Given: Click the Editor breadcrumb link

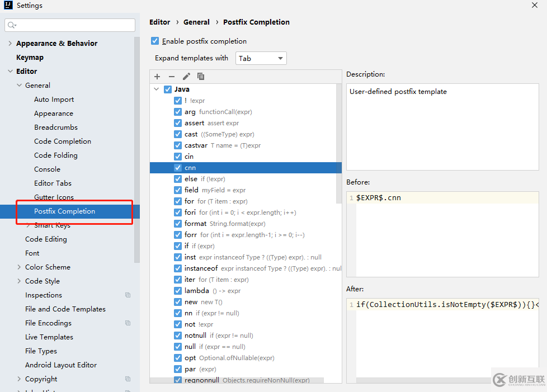Looking at the screenshot, I should point(159,22).
